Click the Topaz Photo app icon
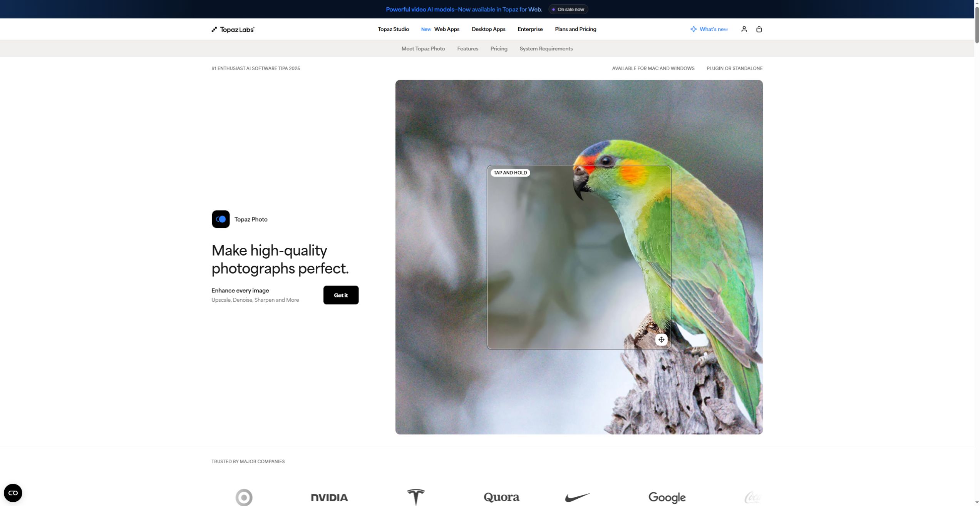This screenshot has height=506, width=980. pyautogui.click(x=221, y=219)
